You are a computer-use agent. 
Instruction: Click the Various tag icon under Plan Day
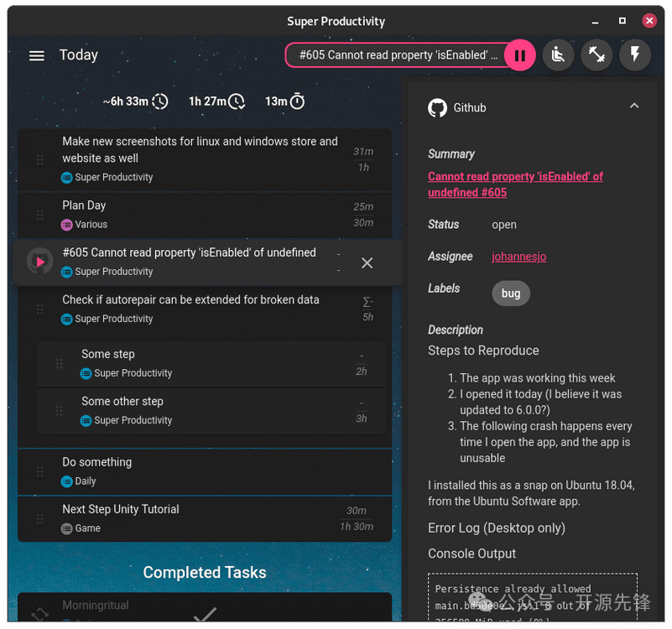(x=67, y=225)
